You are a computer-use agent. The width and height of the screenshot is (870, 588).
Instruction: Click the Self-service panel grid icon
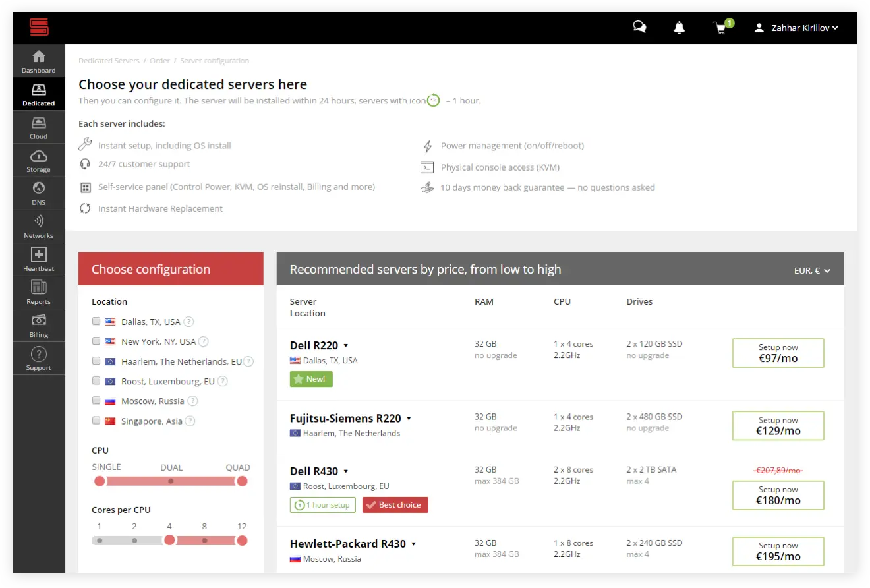click(85, 187)
